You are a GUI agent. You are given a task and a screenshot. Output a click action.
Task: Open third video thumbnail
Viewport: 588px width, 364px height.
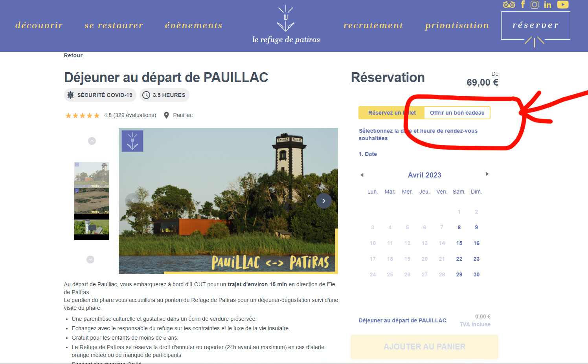(x=92, y=227)
